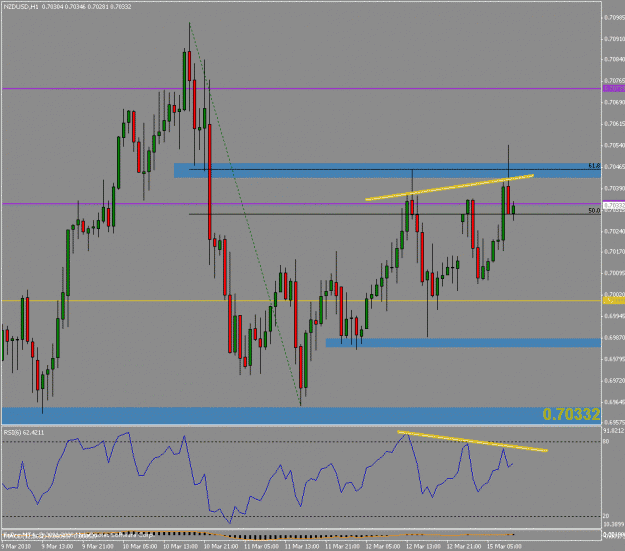Click the 11 Mar 05:00 time label
This screenshot has width=625, height=551.
(261, 546)
